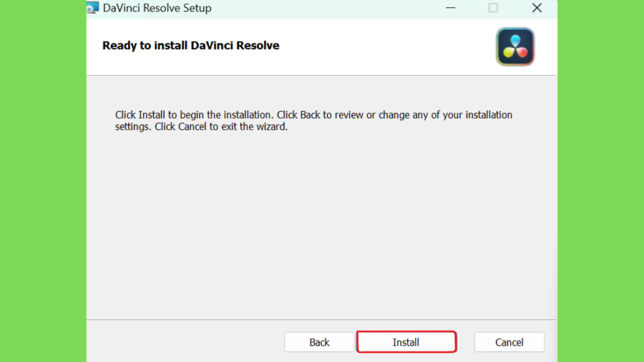Image resolution: width=644 pixels, height=362 pixels.
Task: Cancel the DaVinci Resolve setup wizard
Action: 509,342
